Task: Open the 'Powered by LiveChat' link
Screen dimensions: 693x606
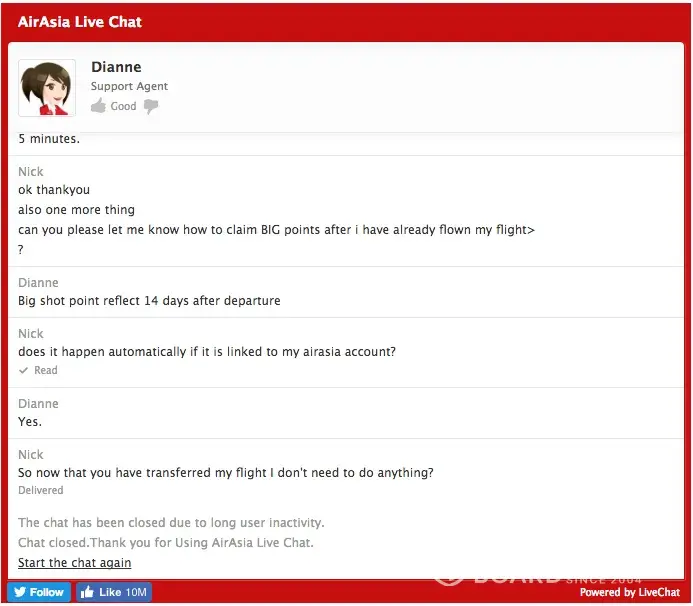Action: pos(630,592)
